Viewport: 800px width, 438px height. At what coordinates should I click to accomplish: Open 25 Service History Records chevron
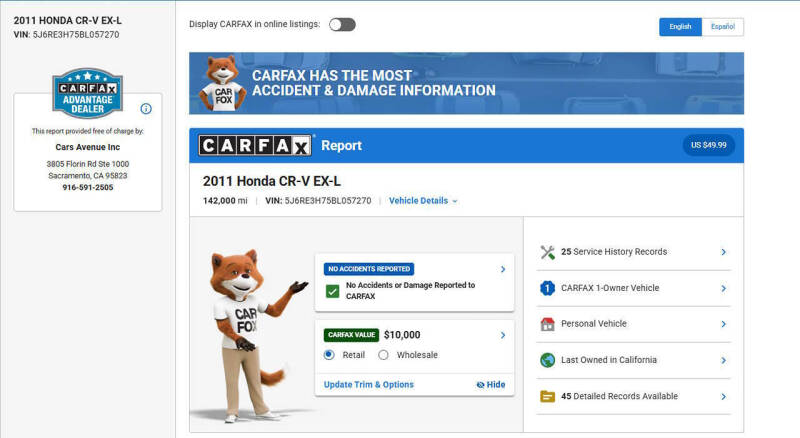(723, 252)
